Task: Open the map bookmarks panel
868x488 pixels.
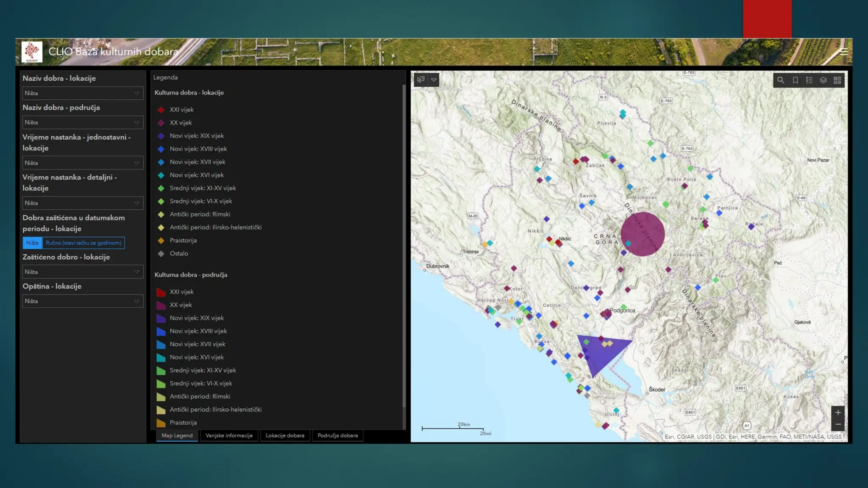Action: tap(795, 80)
